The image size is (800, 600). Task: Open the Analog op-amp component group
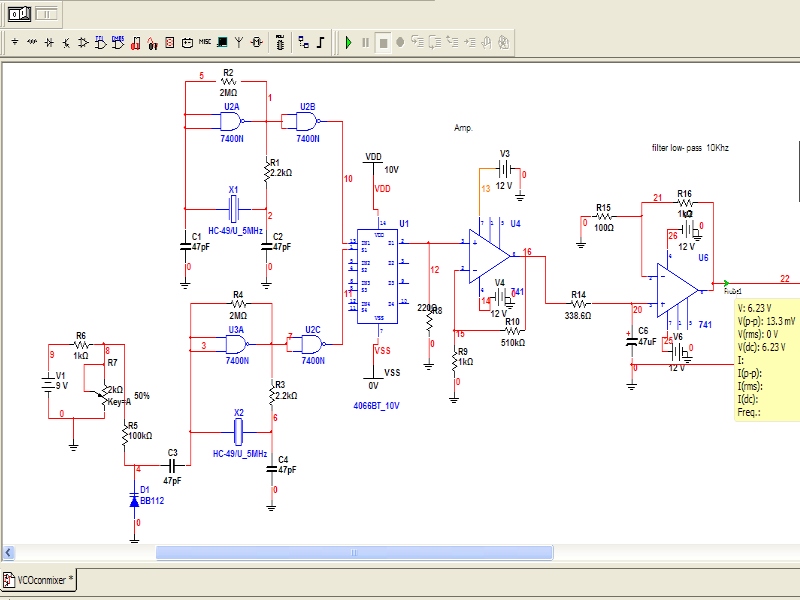[83, 43]
